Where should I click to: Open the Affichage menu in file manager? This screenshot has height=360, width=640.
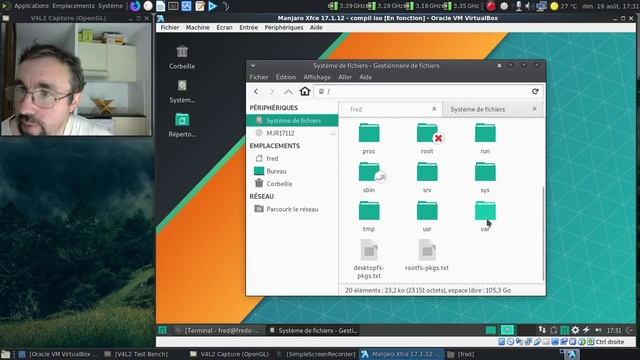(317, 77)
